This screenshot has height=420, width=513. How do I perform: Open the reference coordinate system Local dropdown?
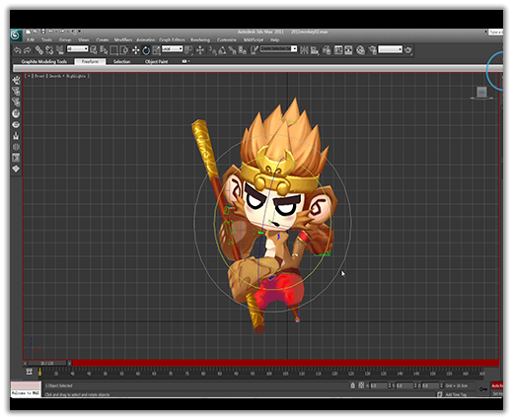[172, 49]
